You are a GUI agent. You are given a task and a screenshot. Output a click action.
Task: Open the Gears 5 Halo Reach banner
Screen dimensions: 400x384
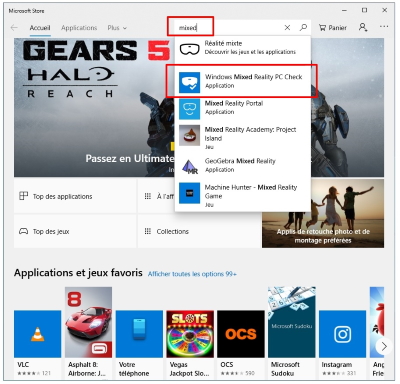pyautogui.click(x=94, y=107)
